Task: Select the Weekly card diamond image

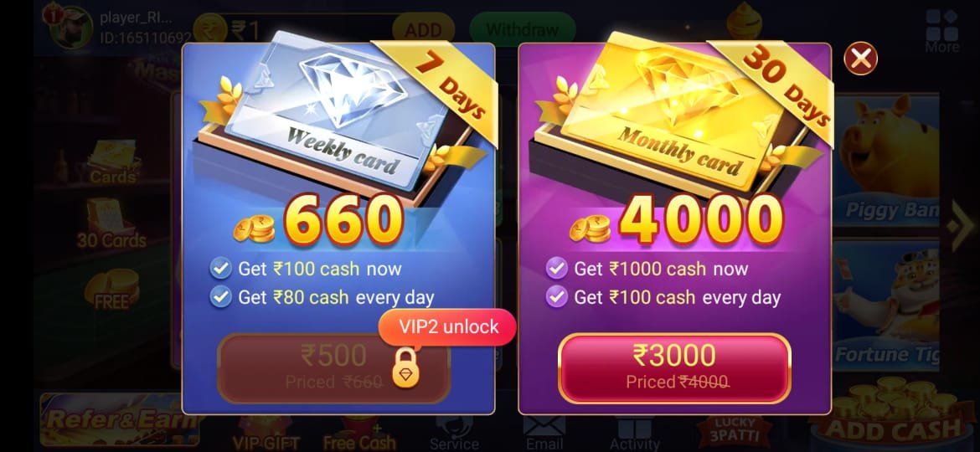Action: [336, 112]
